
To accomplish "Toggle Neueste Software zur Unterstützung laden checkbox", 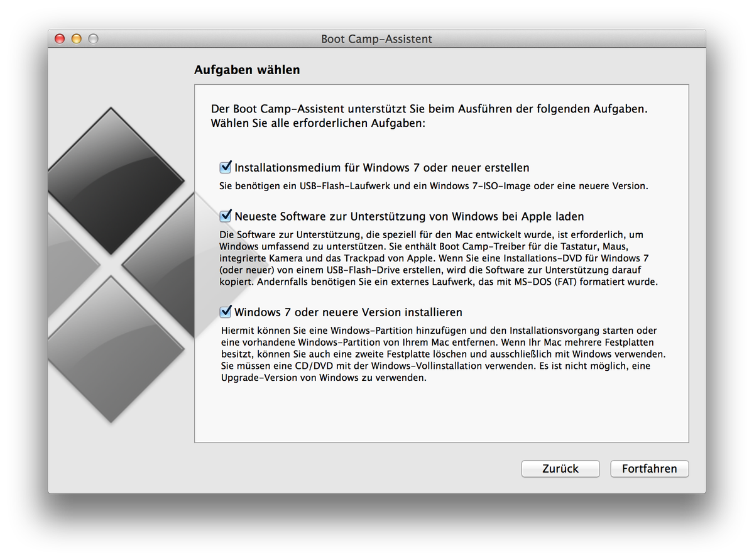I will 226,216.
